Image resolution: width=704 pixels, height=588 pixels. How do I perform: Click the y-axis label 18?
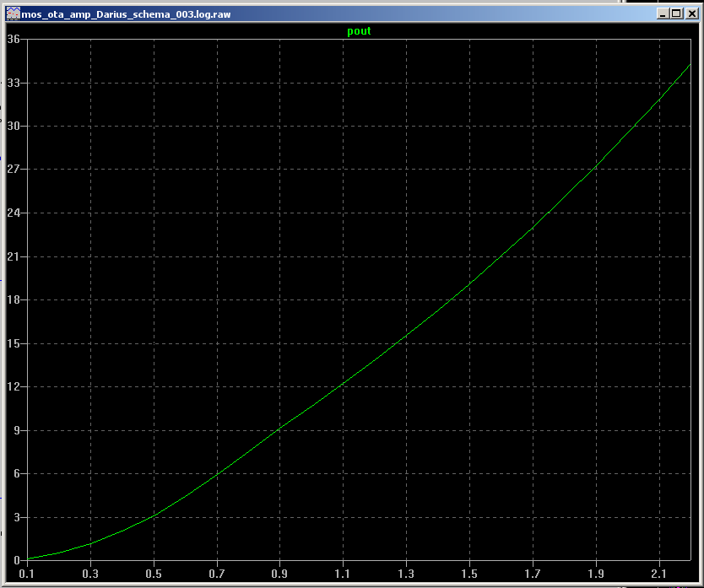pos(14,299)
